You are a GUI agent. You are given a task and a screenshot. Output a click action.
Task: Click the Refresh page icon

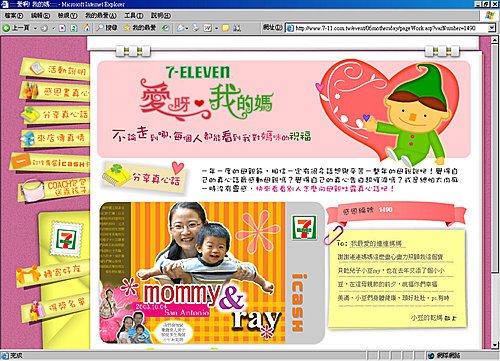coord(74,28)
